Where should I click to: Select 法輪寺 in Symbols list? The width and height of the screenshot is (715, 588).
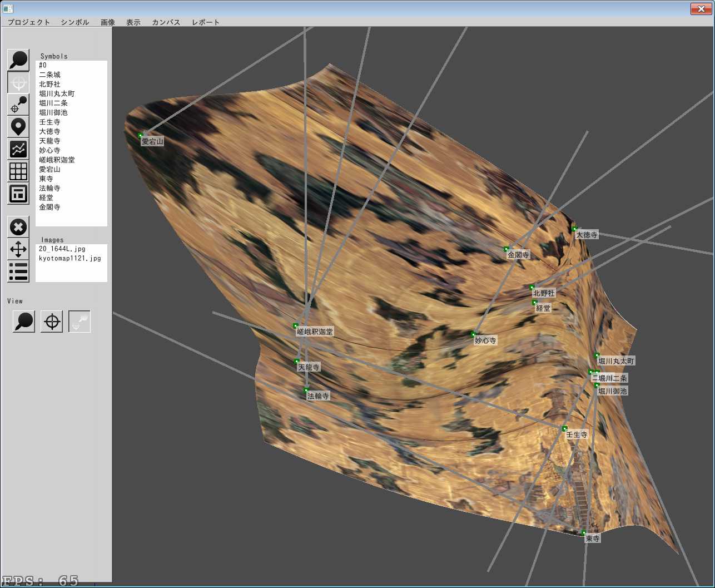(71, 188)
